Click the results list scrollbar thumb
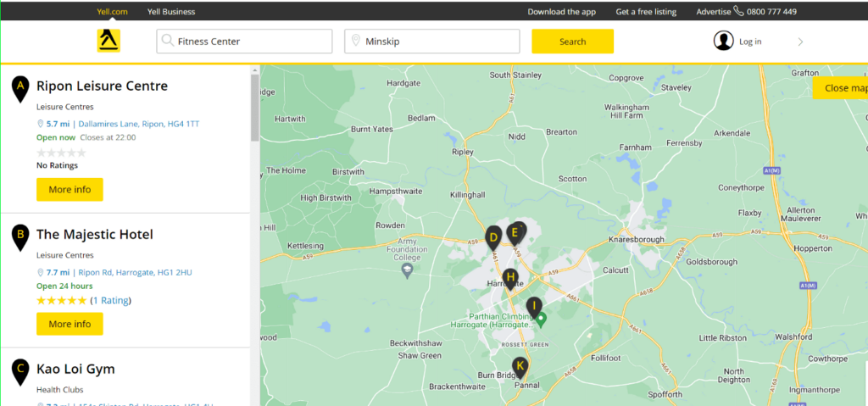The width and height of the screenshot is (868, 406). click(254, 108)
